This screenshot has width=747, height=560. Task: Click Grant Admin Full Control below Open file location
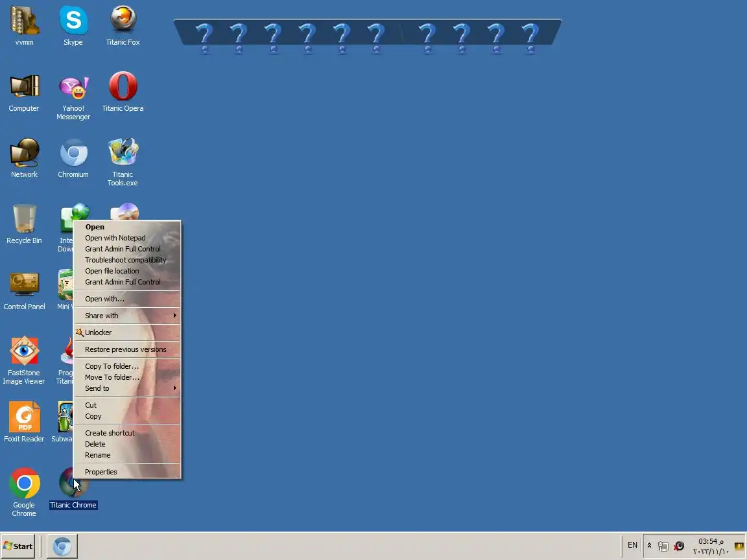[128, 282]
